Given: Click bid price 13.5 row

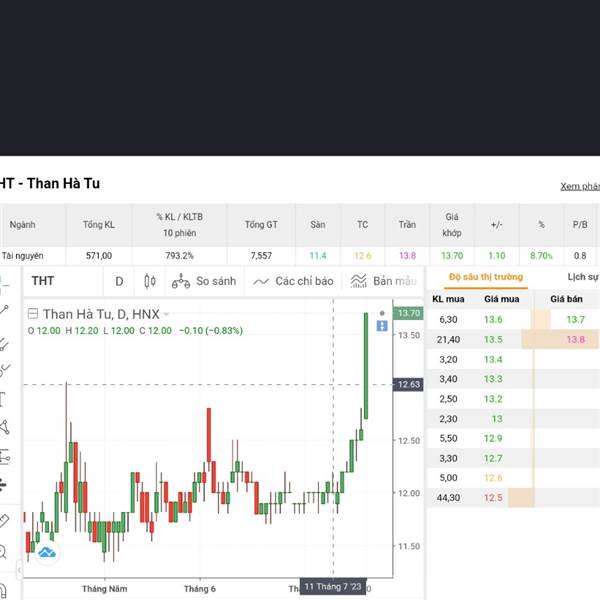Looking at the screenshot, I should pyautogui.click(x=493, y=339).
